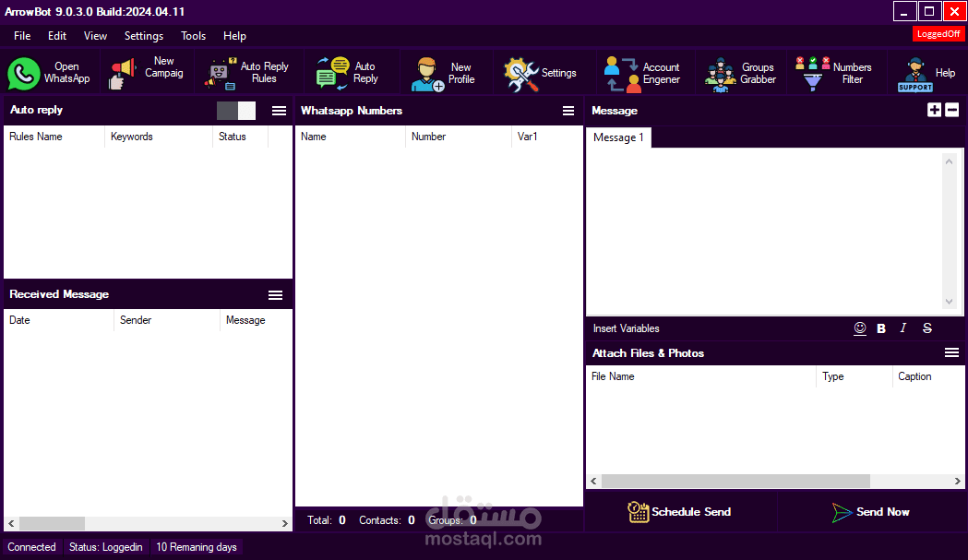Click '10 Remaning days' status text

[x=197, y=547]
